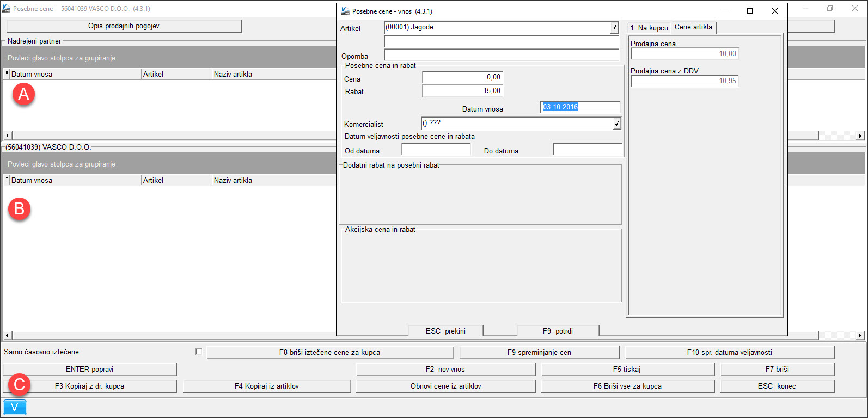Click the F9 potrdi button
Image resolution: width=868 pixels, height=418 pixels.
click(558, 331)
